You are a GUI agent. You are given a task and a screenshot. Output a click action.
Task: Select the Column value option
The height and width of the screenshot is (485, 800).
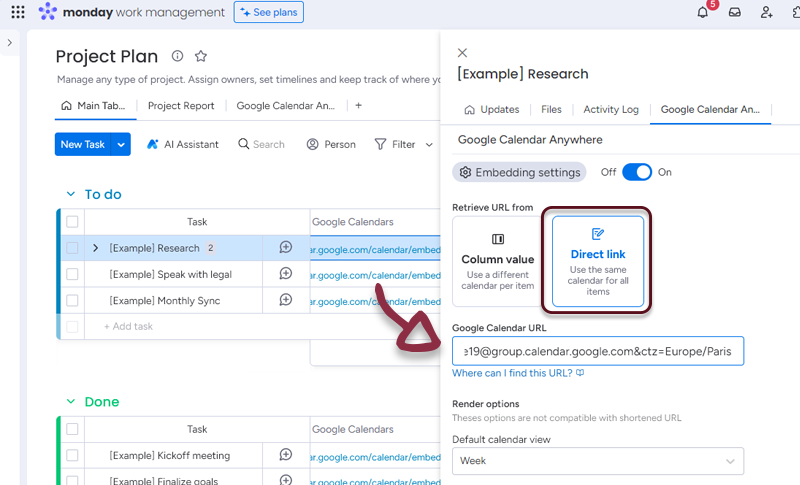497,259
